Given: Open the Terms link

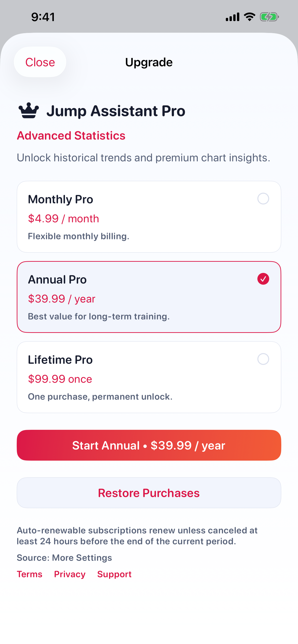Looking at the screenshot, I should tap(29, 574).
